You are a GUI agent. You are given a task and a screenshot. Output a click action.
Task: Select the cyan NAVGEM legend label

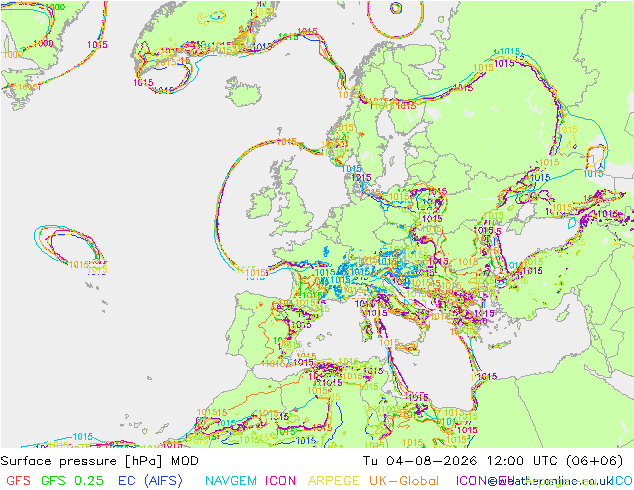click(x=231, y=480)
